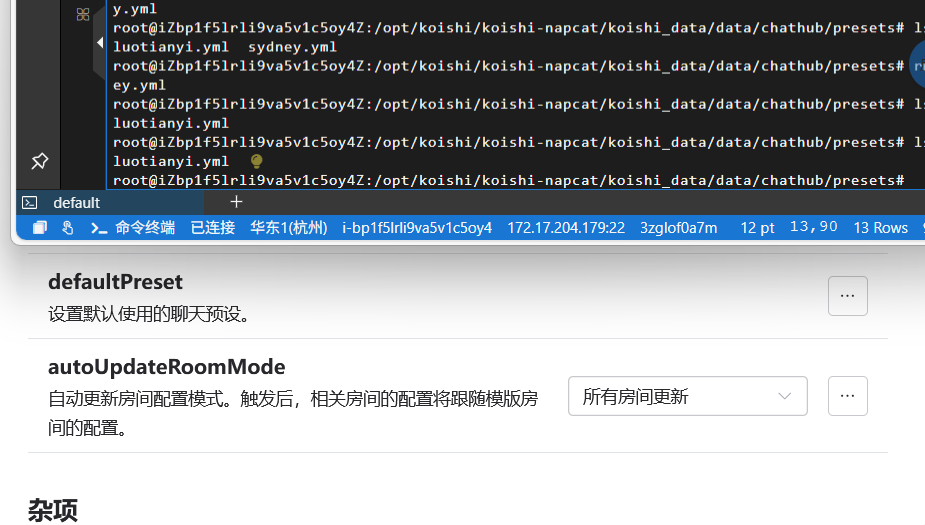Open the defaultPreset more options menu
This screenshot has height=525, width=925.
point(847,296)
